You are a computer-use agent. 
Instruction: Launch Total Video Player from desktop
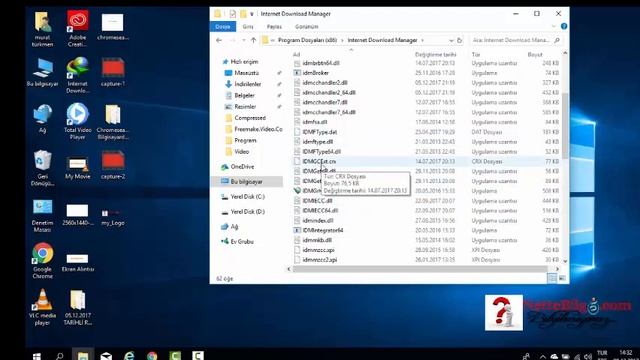tap(78, 121)
